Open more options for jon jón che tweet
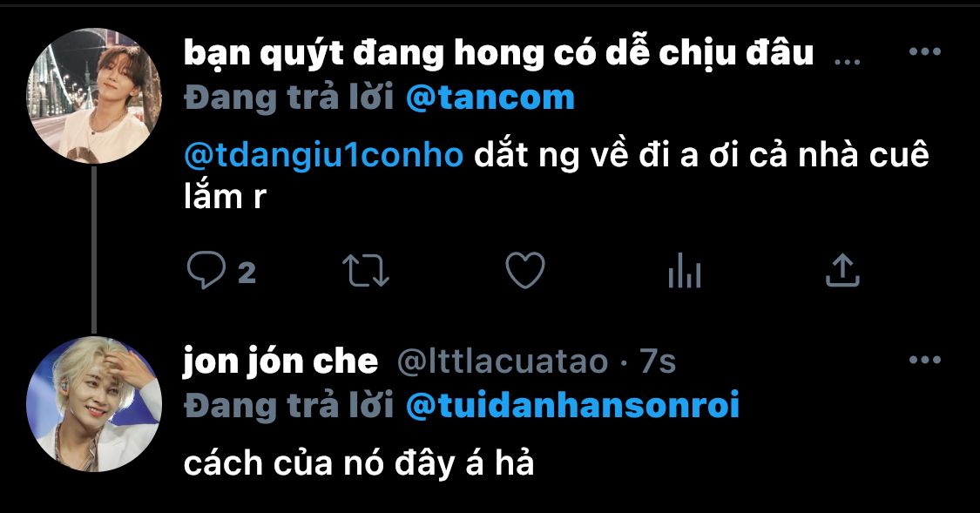Image resolution: width=980 pixels, height=513 pixels. 925,360
